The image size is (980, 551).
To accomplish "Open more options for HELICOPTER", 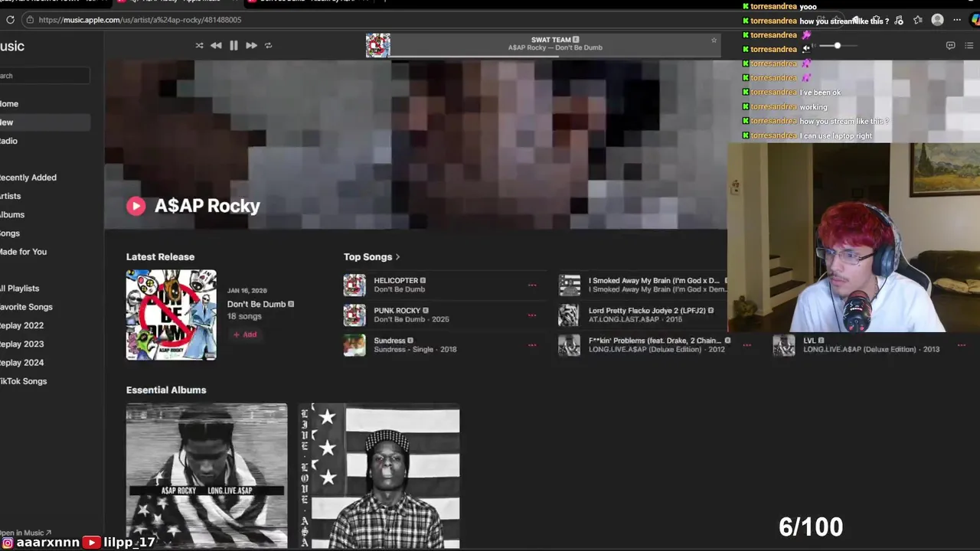I will coord(532,285).
